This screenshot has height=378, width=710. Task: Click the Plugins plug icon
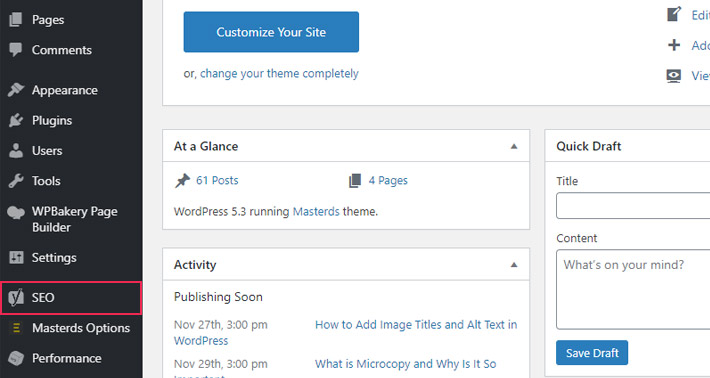tap(16, 120)
